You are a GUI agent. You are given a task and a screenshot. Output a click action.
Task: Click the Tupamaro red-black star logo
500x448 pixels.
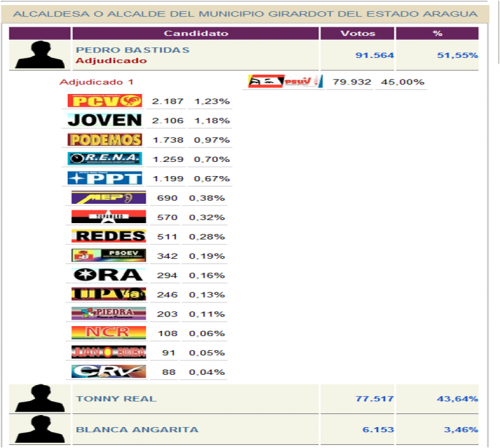pos(109,217)
